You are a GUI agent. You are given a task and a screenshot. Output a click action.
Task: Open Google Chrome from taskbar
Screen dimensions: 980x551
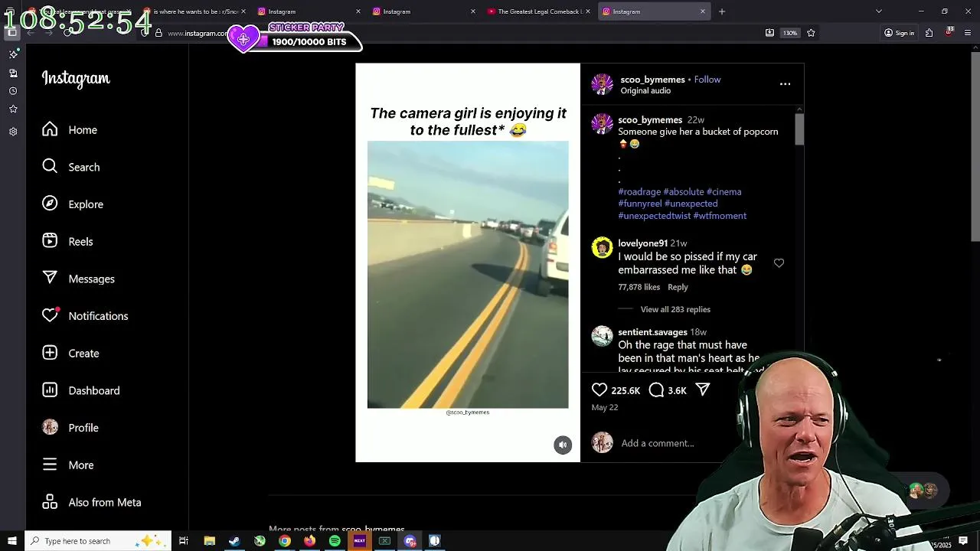pyautogui.click(x=285, y=541)
